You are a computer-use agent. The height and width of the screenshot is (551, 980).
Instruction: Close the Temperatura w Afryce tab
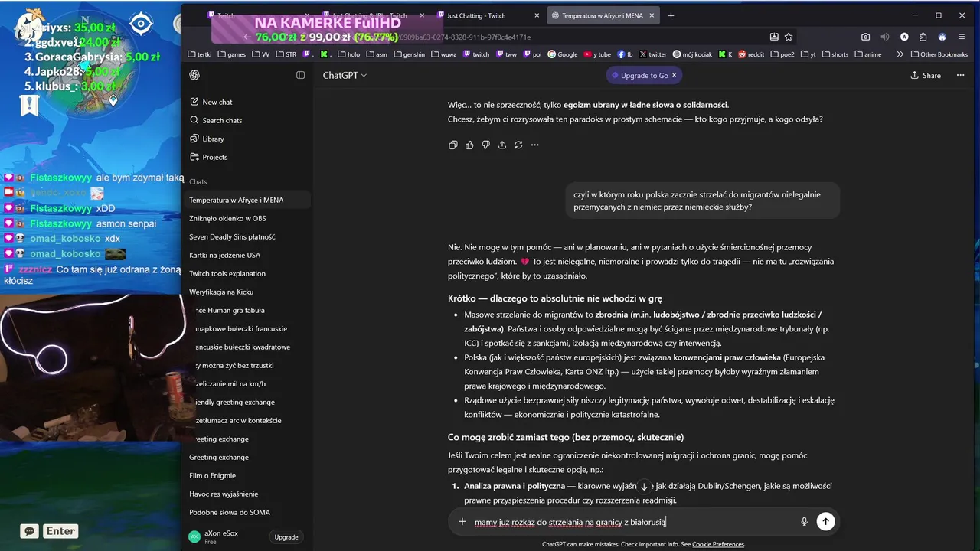click(651, 15)
